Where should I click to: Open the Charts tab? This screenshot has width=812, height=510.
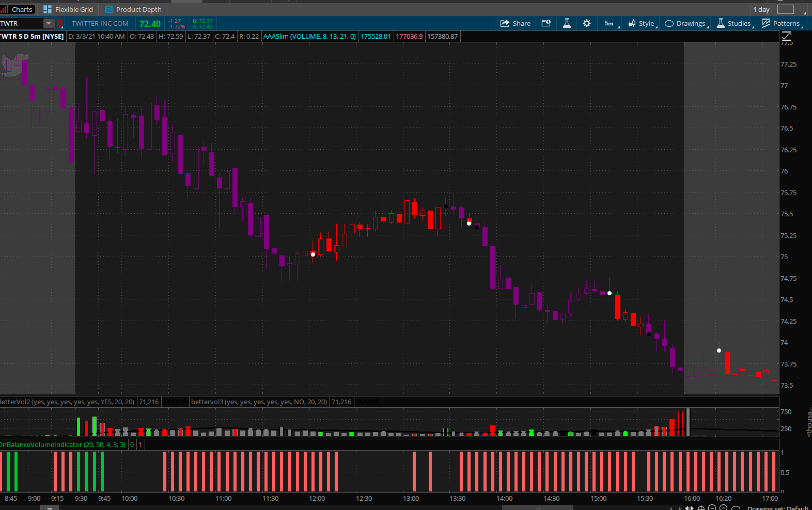(x=17, y=9)
